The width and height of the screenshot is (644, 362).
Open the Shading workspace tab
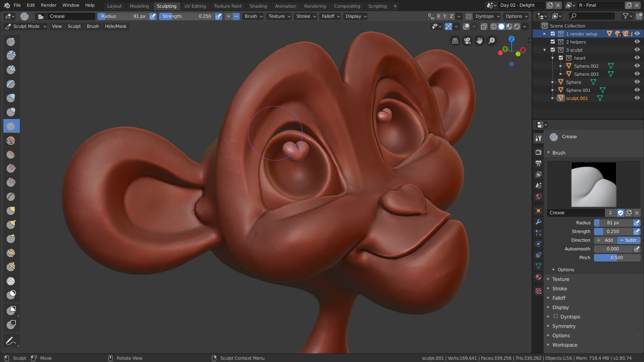(x=258, y=5)
